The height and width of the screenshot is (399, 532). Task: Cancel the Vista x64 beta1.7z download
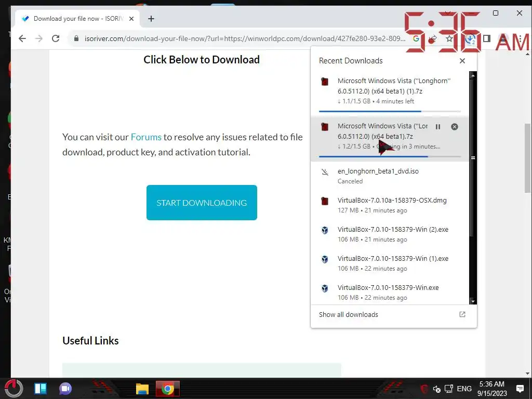454,127
